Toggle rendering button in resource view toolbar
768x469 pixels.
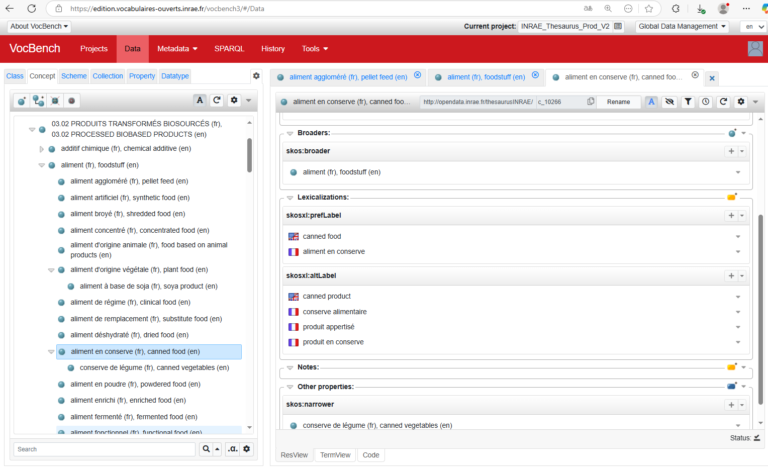pyautogui.click(x=652, y=102)
